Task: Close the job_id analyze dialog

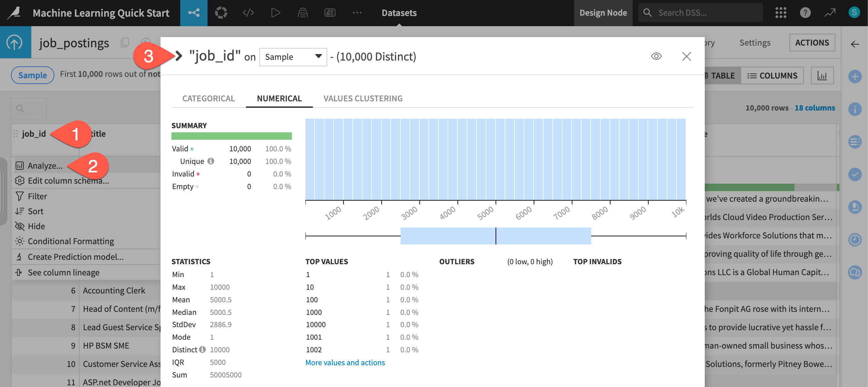Action: click(x=686, y=56)
